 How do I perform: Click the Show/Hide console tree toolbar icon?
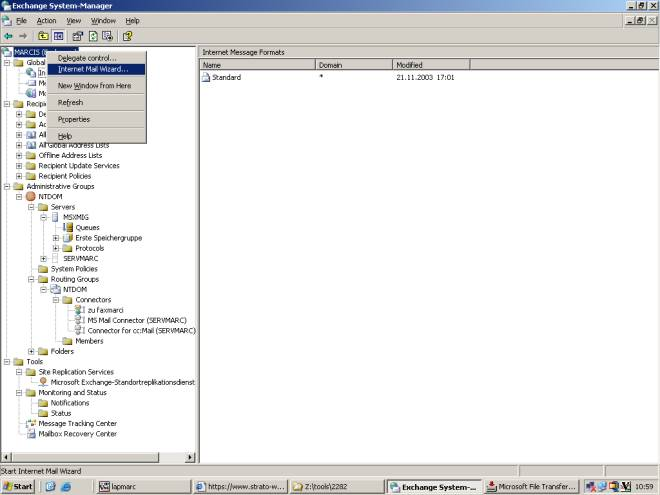tap(59, 35)
